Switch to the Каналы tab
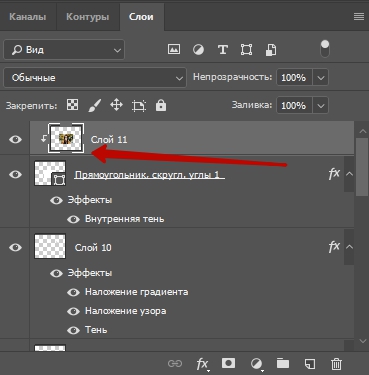The width and height of the screenshot is (369, 375). [x=28, y=17]
